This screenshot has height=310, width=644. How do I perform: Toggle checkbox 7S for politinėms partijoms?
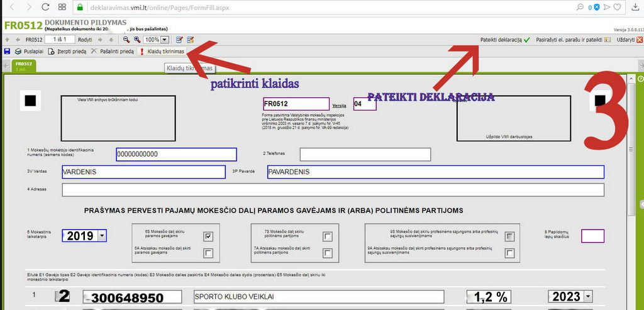click(327, 236)
